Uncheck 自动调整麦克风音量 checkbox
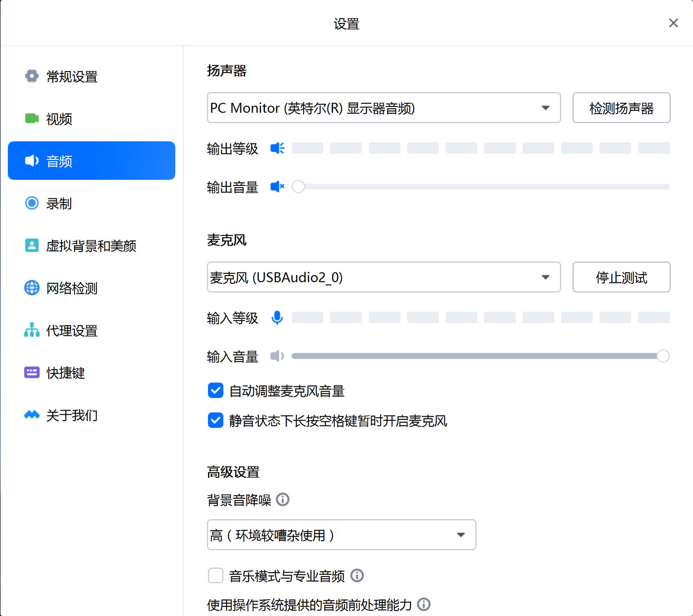693x616 pixels. click(216, 390)
